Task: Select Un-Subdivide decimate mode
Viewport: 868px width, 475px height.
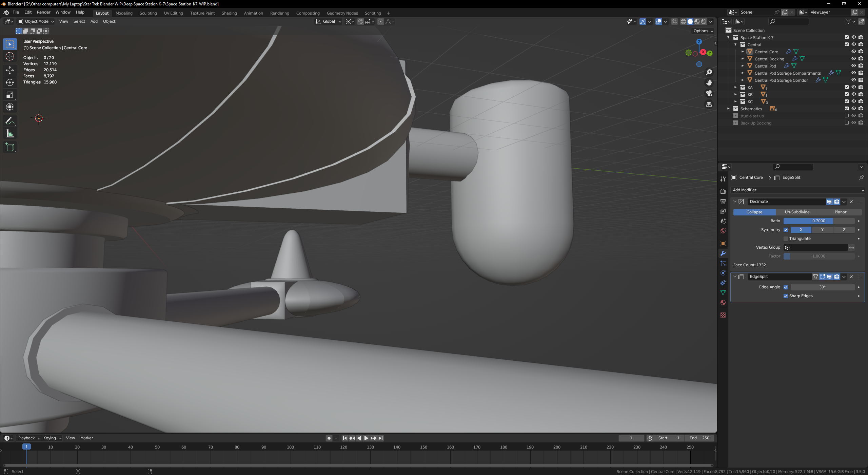Action: [x=797, y=212]
